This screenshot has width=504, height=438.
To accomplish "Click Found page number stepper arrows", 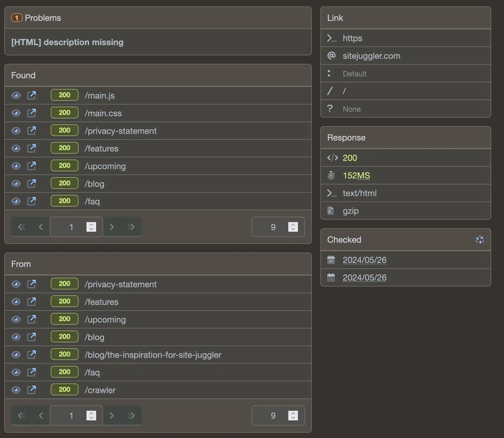I will tap(91, 227).
